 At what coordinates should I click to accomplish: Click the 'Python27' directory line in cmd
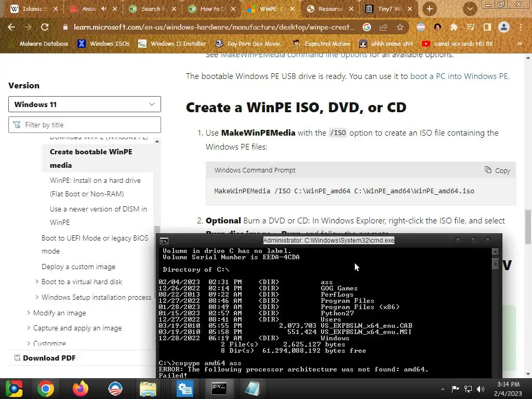tap(257, 313)
